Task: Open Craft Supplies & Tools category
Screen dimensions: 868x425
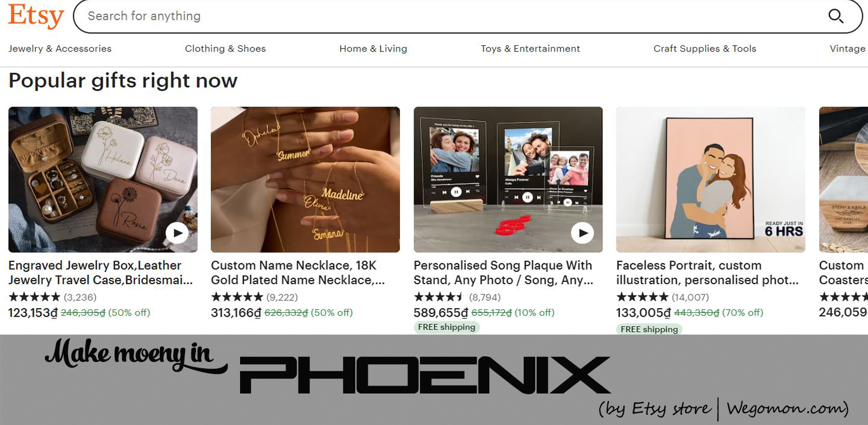Action: pos(705,49)
